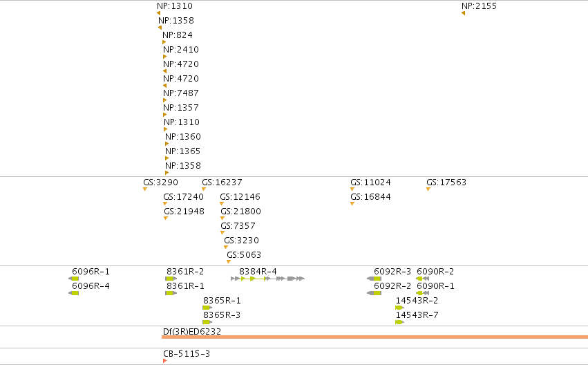Select the GS:12146 label
This screenshot has height=365, width=588.
coord(240,197)
